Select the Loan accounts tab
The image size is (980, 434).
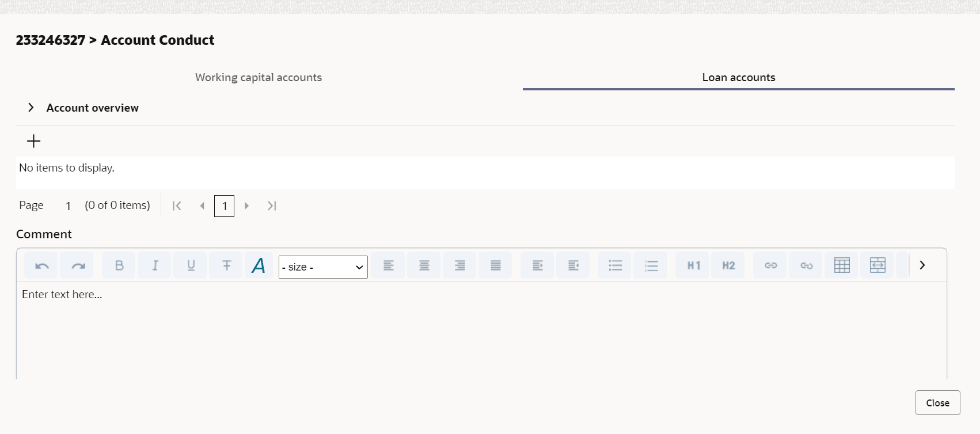click(739, 77)
